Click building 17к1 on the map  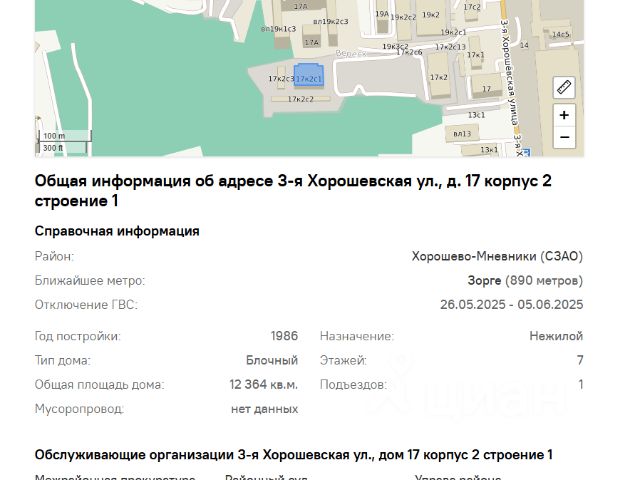[x=476, y=54]
